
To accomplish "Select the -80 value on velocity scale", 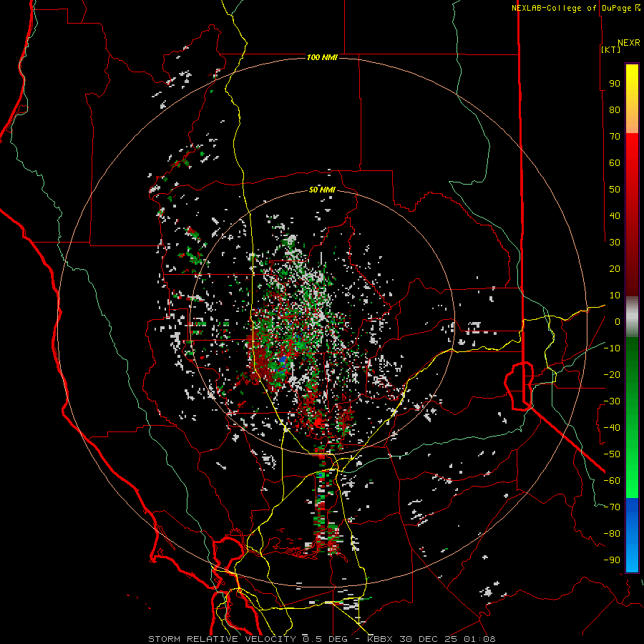I will click(x=612, y=534).
